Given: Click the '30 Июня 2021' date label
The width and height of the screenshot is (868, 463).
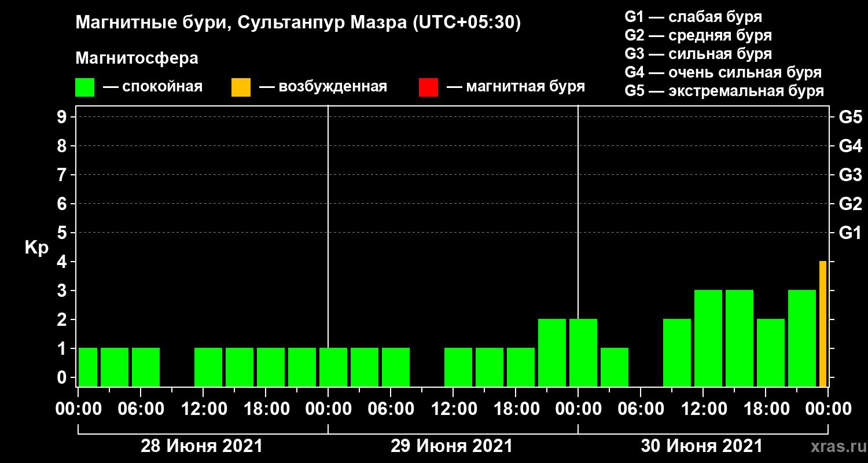Looking at the screenshot, I should click(x=702, y=446).
